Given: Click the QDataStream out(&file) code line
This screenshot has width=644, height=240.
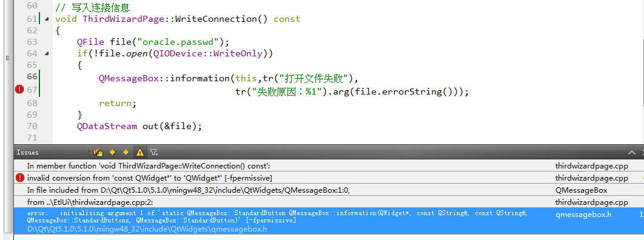Looking at the screenshot, I should click(139, 126).
